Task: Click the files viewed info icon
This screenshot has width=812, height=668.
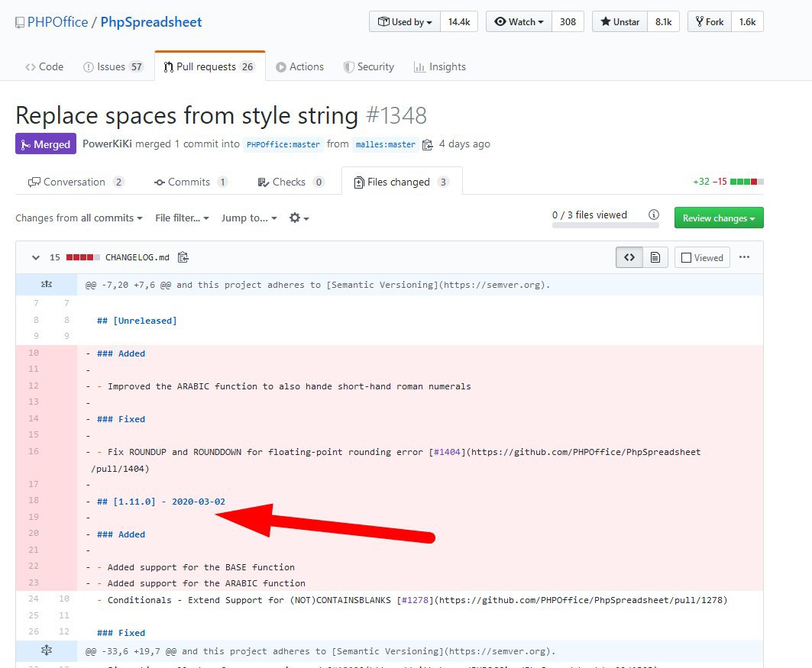Action: click(654, 215)
